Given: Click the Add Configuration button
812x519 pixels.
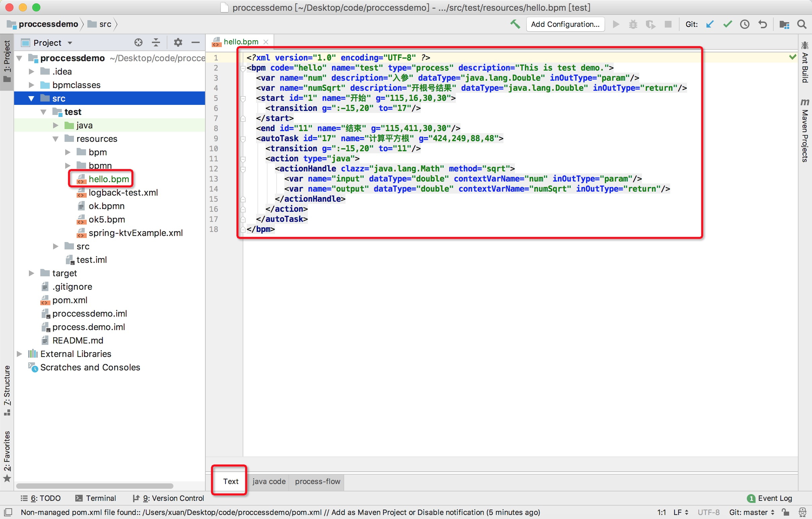Looking at the screenshot, I should pyautogui.click(x=565, y=24).
